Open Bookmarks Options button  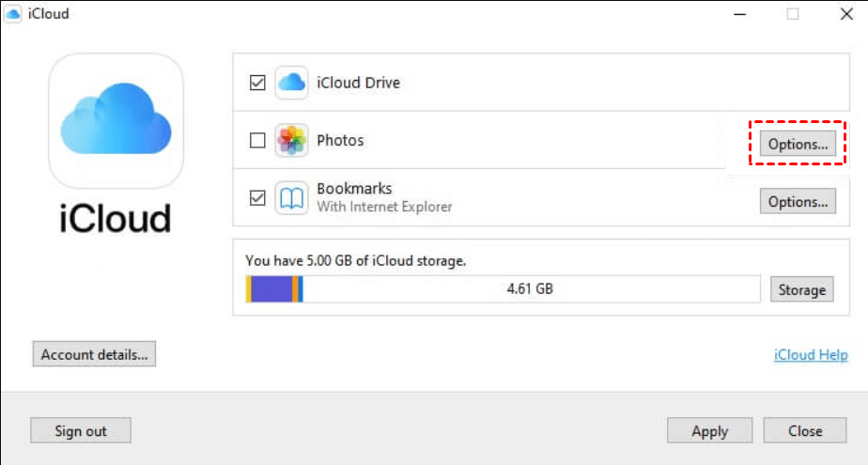[798, 201]
